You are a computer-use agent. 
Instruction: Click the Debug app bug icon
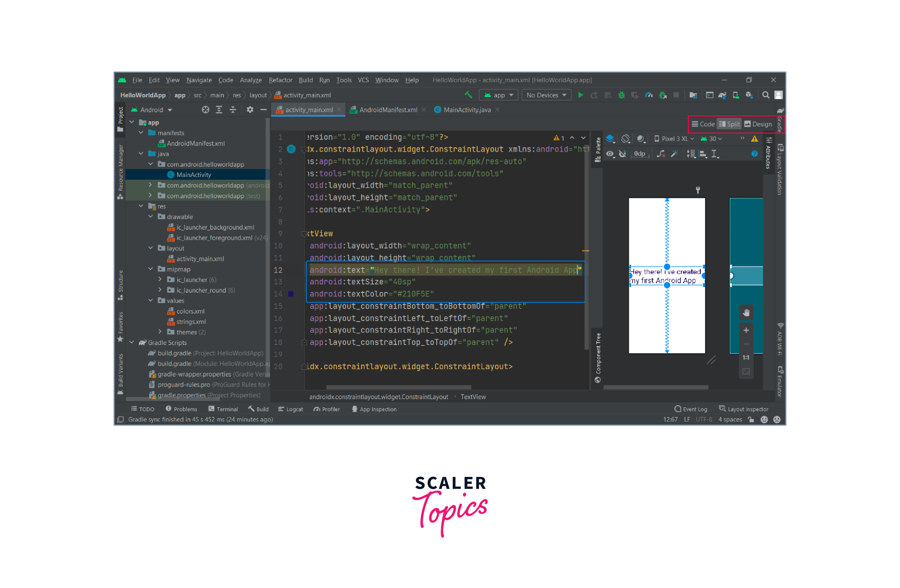621,95
